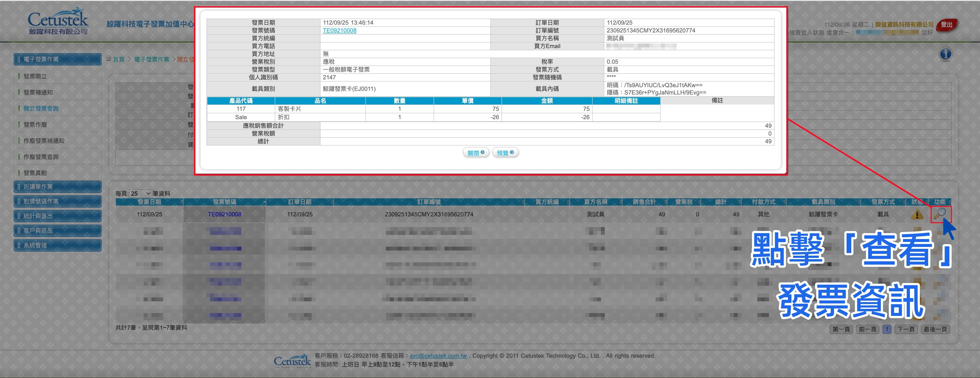Viewport: 980px width, 378px height.
Task: Click page number 1 in pagination
Action: (887, 329)
